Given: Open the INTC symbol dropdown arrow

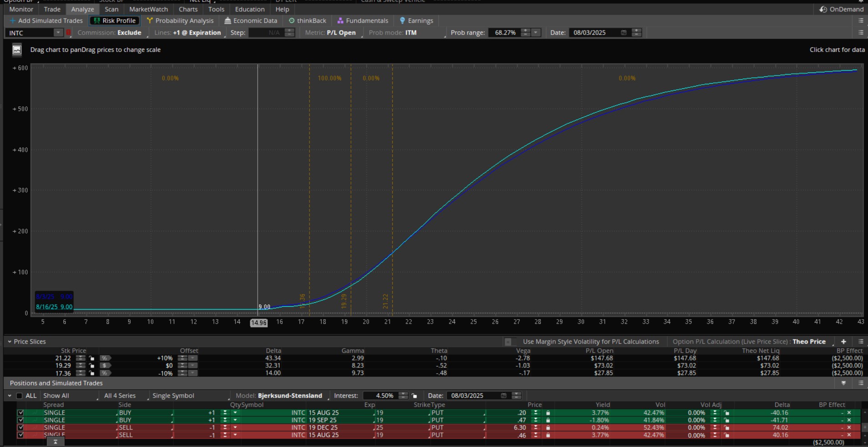Looking at the screenshot, I should 58,33.
